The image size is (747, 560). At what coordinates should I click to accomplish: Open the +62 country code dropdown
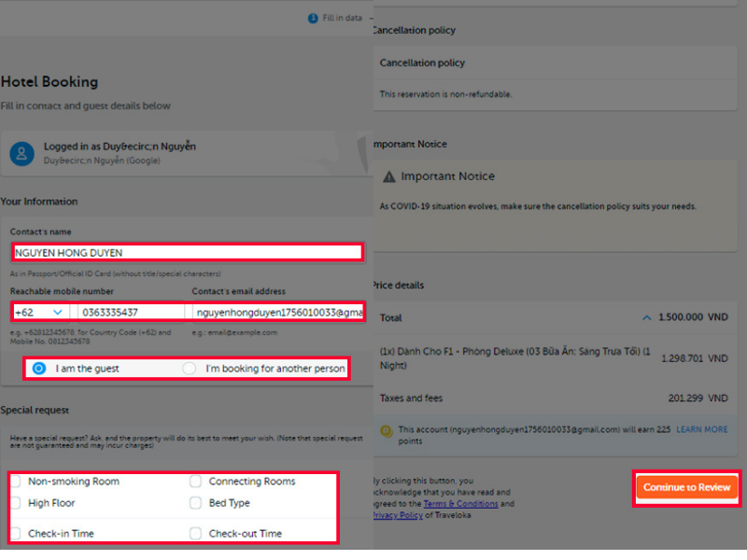pyautogui.click(x=40, y=313)
